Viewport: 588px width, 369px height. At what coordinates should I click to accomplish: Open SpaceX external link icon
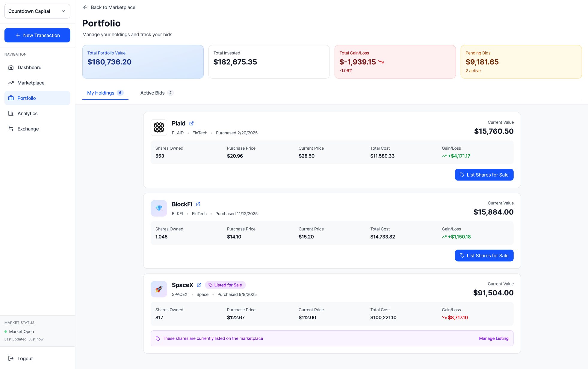pyautogui.click(x=199, y=285)
